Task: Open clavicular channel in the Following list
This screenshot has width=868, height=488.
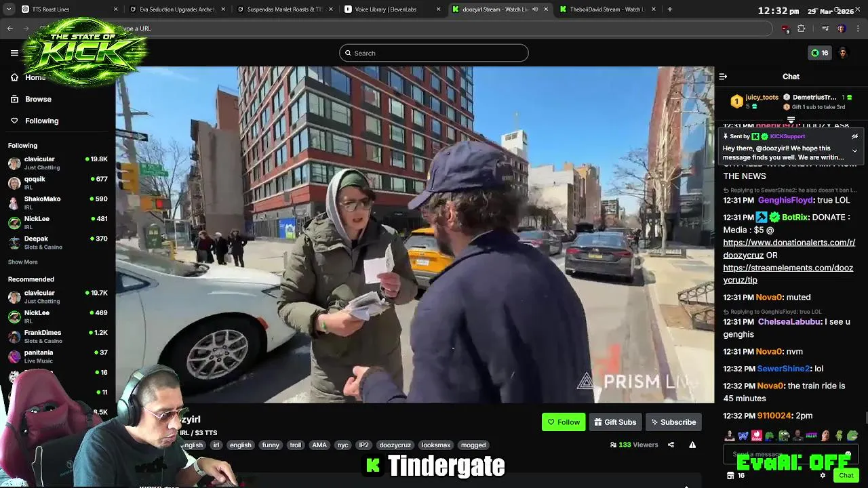Action: [58, 163]
